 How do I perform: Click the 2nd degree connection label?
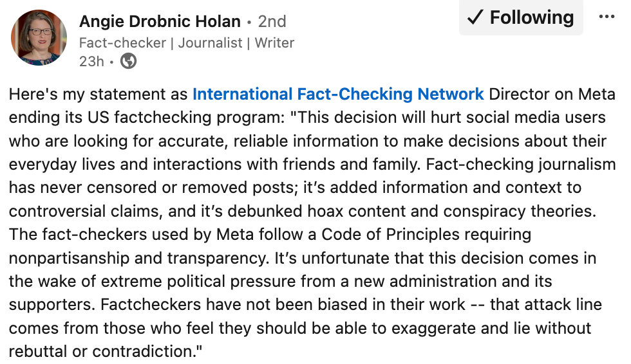pos(272,21)
